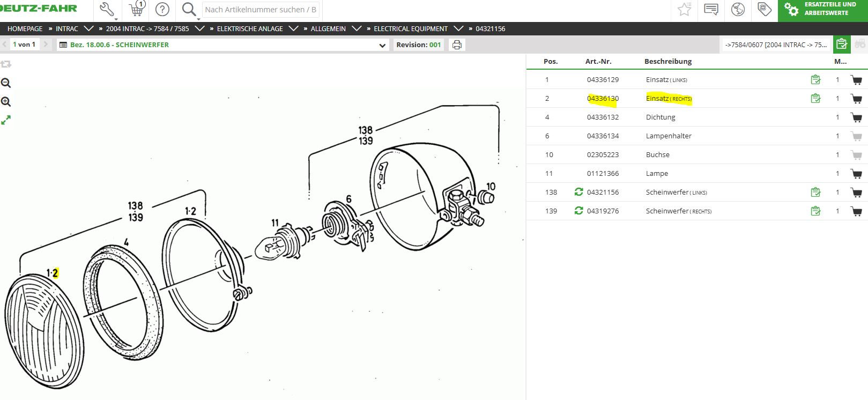Toggle the greyed tractor filter icon

tap(860, 45)
